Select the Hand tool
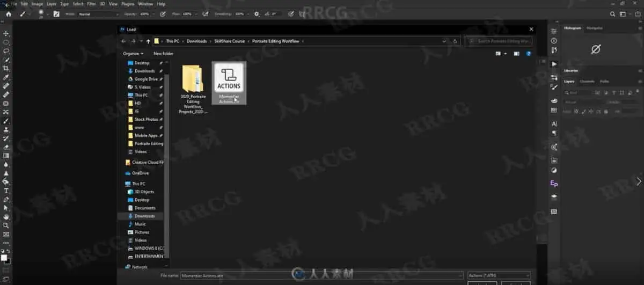Screen dimensions: 644x285 coord(6,217)
